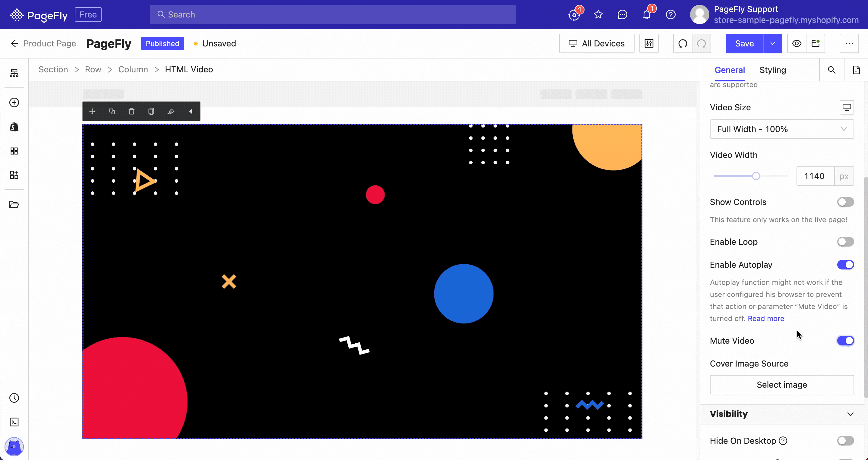Turn on Enable Loop switch
Screen dimensions: 868x460
(x=845, y=242)
